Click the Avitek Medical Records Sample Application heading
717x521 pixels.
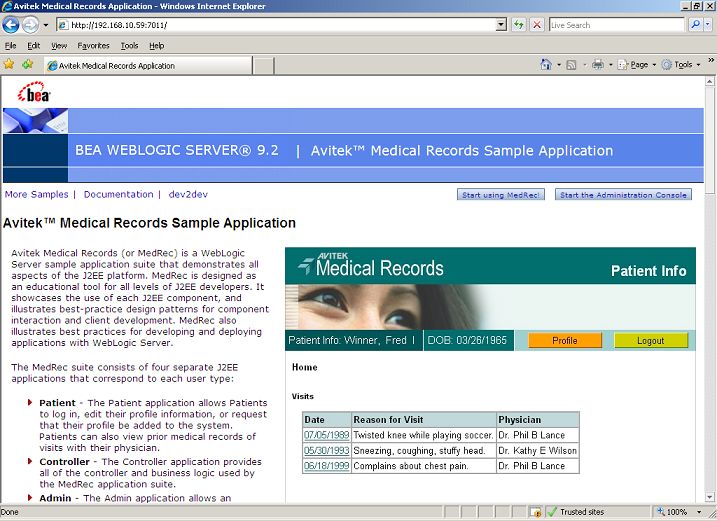[x=150, y=223]
